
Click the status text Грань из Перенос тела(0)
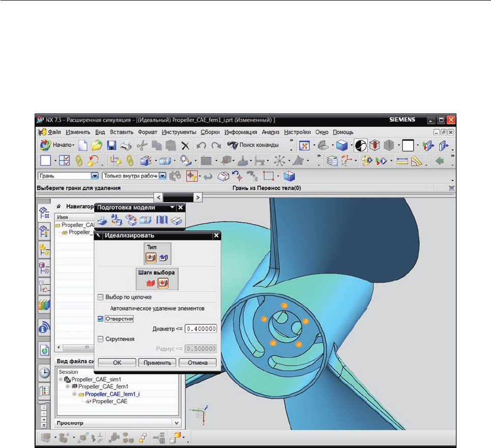267,188
